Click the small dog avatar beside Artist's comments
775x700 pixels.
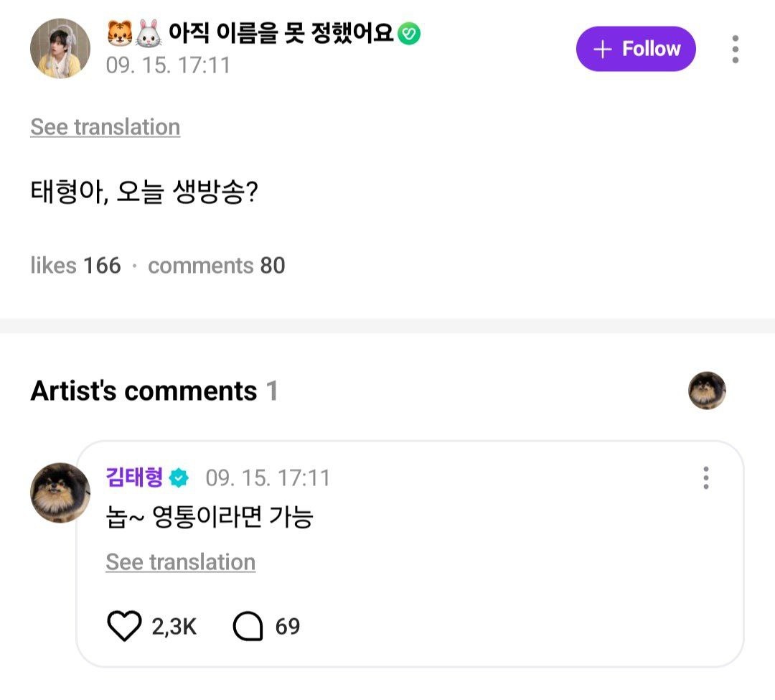coord(707,391)
